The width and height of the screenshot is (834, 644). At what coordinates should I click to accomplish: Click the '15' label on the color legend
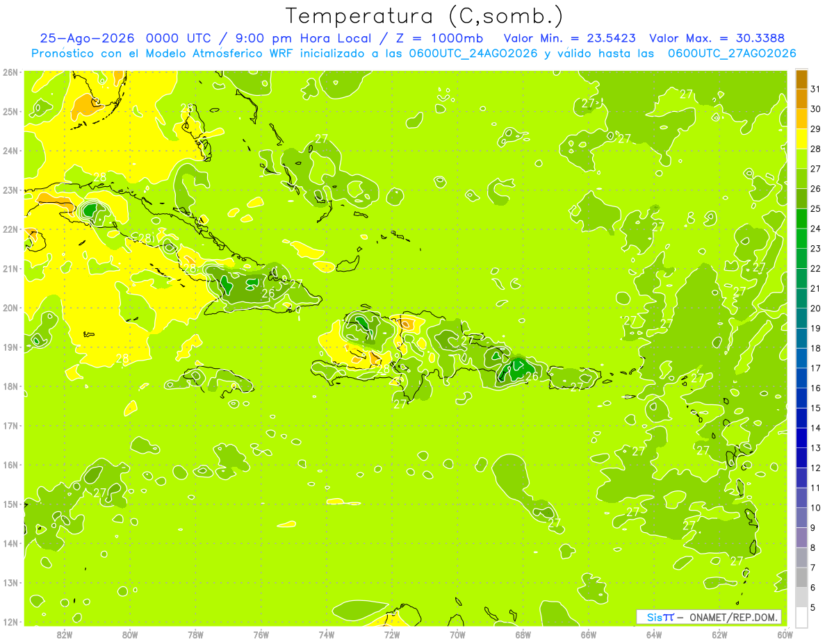pyautogui.click(x=815, y=408)
